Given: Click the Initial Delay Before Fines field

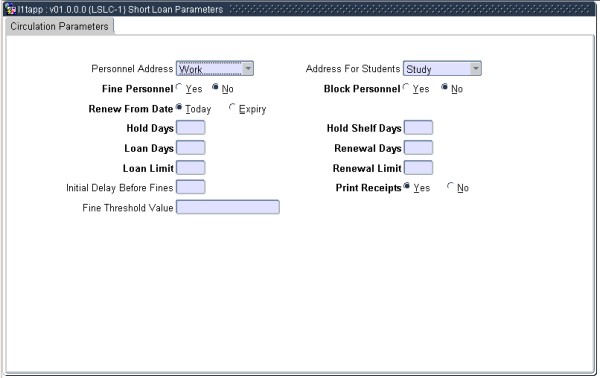Looking at the screenshot, I should [191, 187].
